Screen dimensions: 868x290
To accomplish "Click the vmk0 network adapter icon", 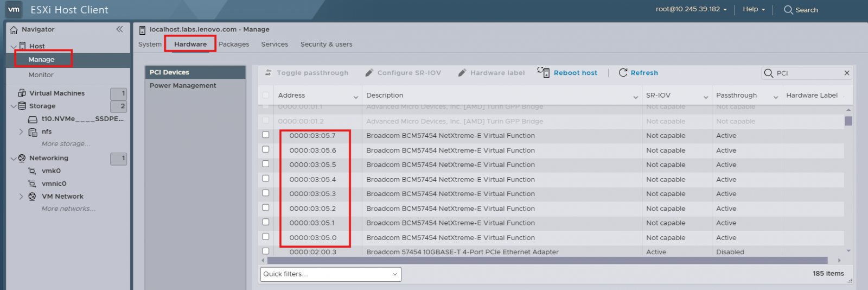I will tap(32, 171).
